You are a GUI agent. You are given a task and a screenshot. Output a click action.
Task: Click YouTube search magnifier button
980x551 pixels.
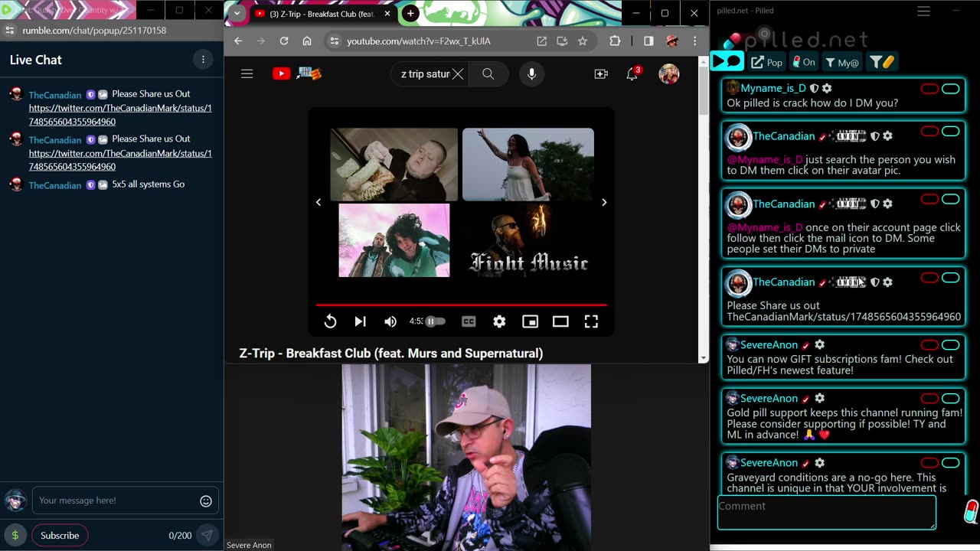pyautogui.click(x=488, y=73)
